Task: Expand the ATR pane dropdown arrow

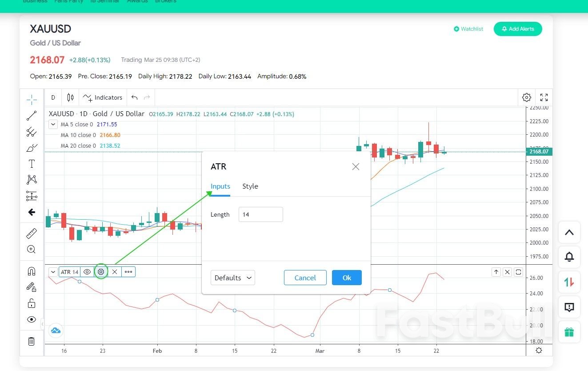Action: point(53,272)
